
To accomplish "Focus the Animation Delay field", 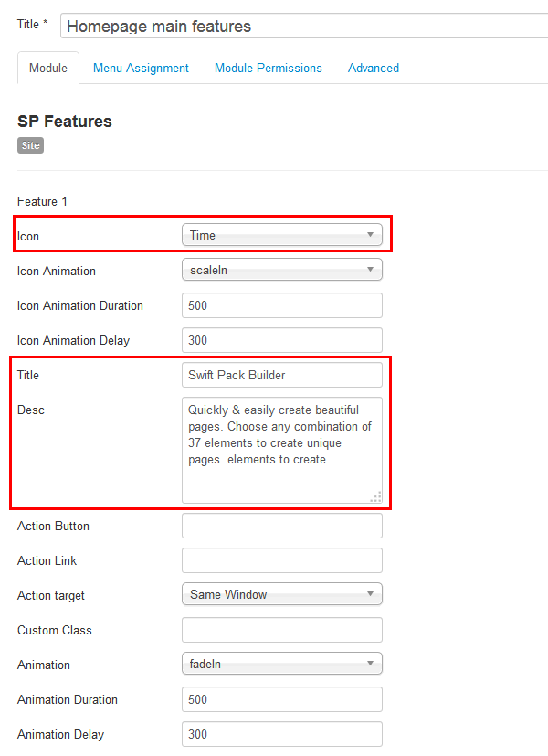I will pos(281,734).
